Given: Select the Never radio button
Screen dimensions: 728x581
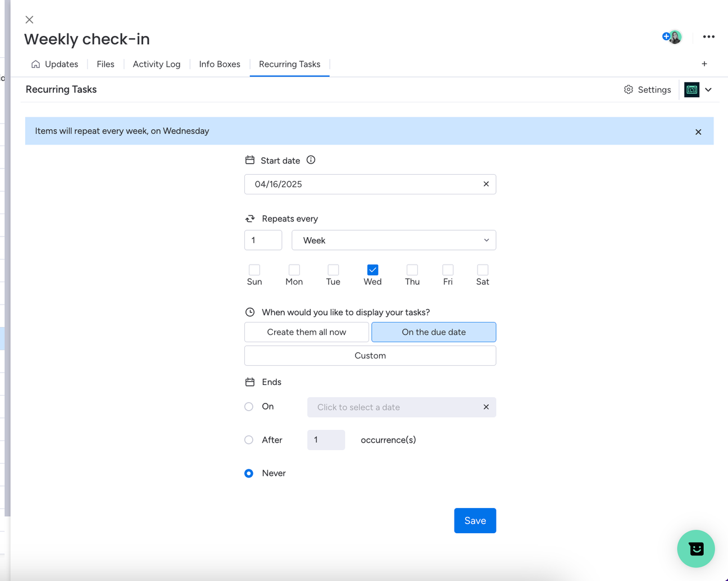Looking at the screenshot, I should [x=249, y=473].
